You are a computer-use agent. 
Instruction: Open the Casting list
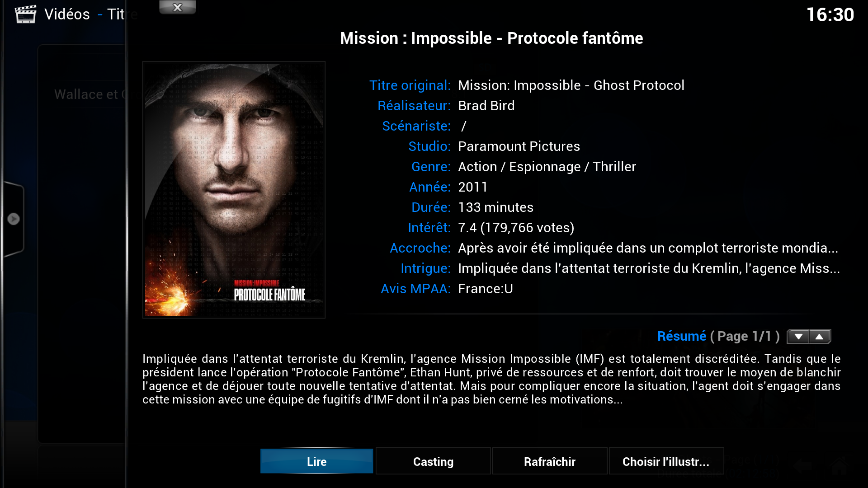pos(433,461)
